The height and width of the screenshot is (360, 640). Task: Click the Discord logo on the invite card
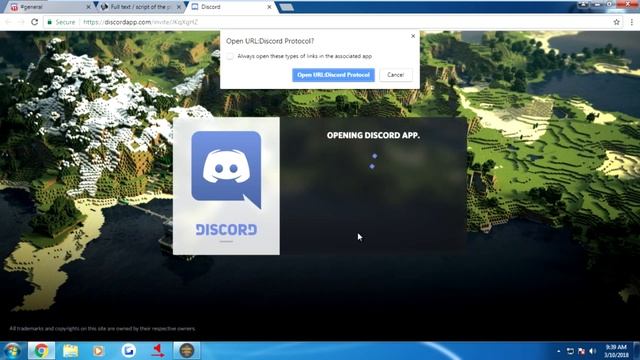pos(226,169)
